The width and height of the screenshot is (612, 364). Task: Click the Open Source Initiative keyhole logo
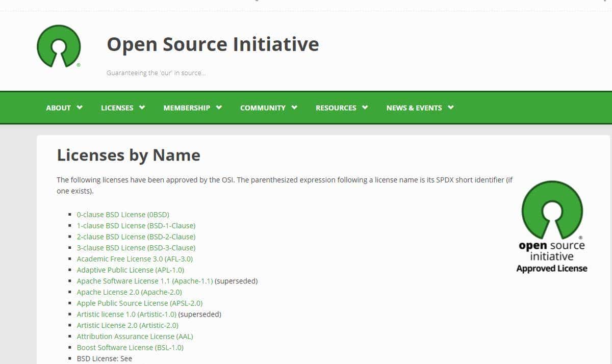[59, 46]
